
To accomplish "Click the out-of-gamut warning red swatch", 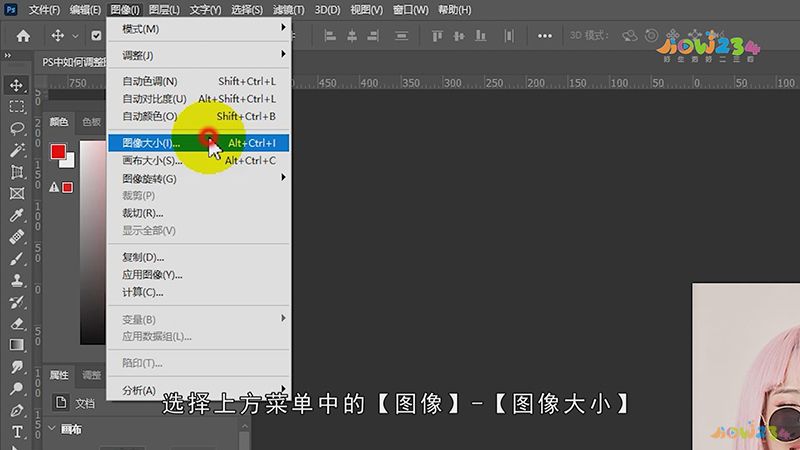I will pos(67,187).
